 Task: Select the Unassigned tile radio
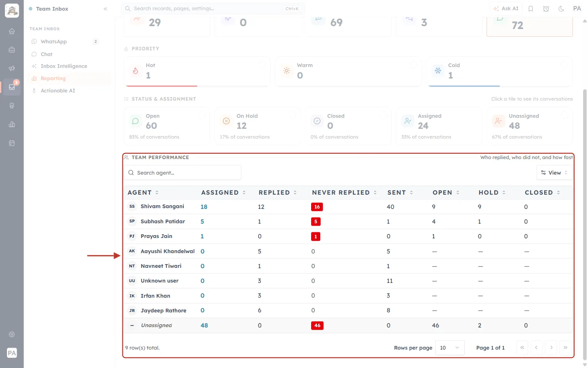565,115
